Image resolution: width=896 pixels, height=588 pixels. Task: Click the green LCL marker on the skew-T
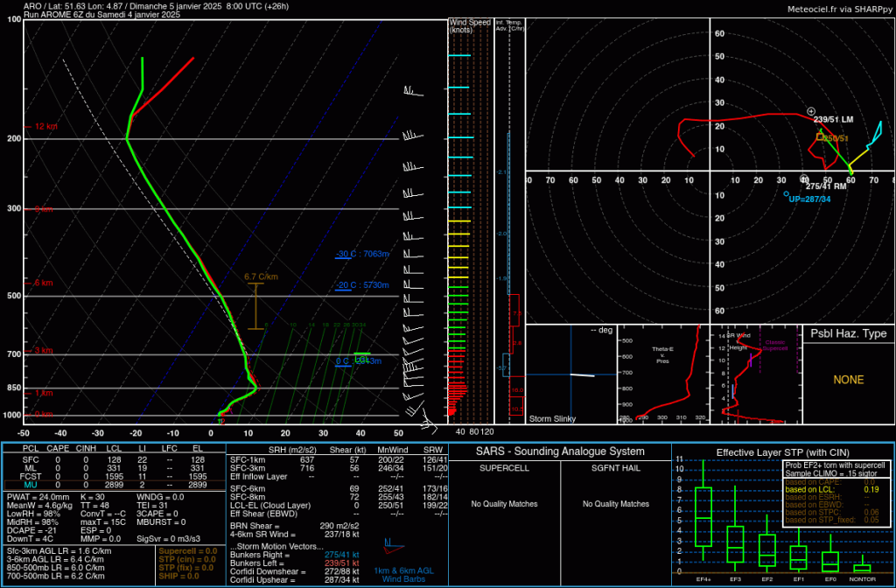pyautogui.click(x=361, y=357)
